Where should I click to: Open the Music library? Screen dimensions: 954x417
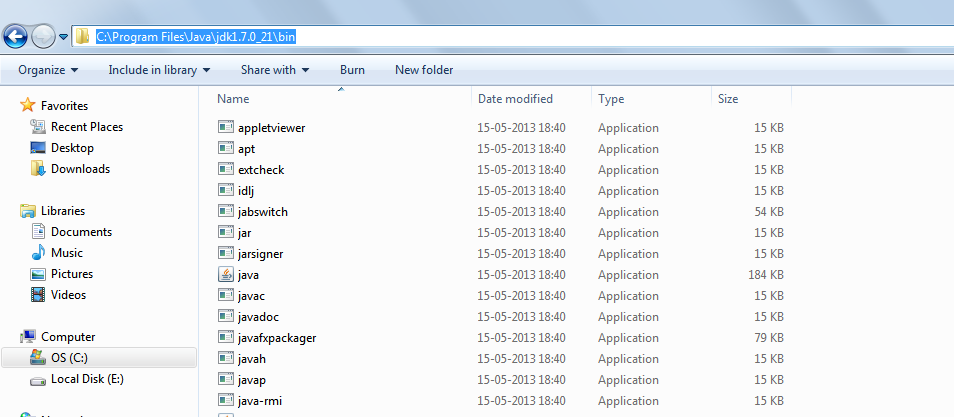[67, 253]
